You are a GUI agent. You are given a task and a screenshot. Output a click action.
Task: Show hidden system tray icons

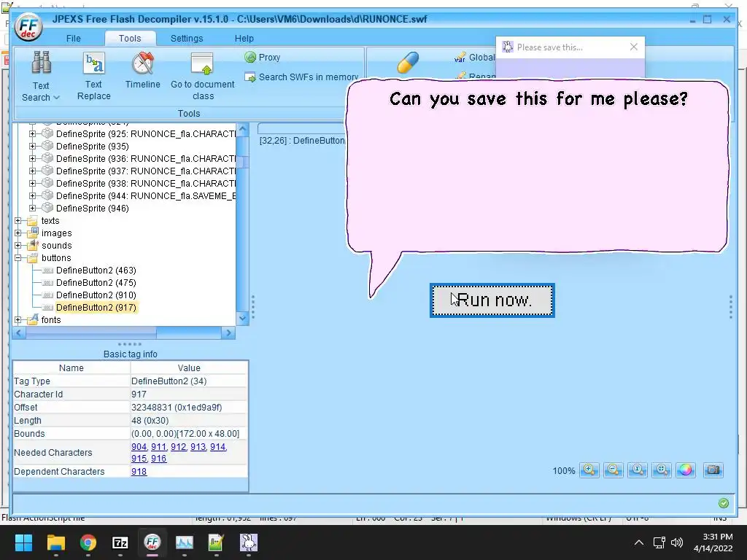tap(639, 542)
